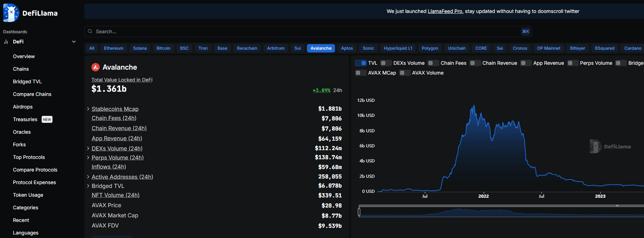Click the gray scrollbar above the range brush
Viewport: 644px width, 238px height.
[x=502, y=206]
